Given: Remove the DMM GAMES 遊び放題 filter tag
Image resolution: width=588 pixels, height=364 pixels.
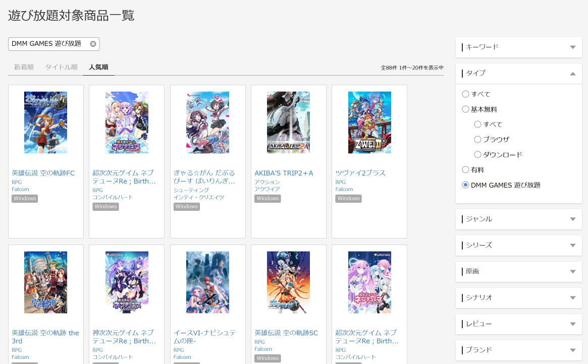Looking at the screenshot, I should pyautogui.click(x=93, y=44).
